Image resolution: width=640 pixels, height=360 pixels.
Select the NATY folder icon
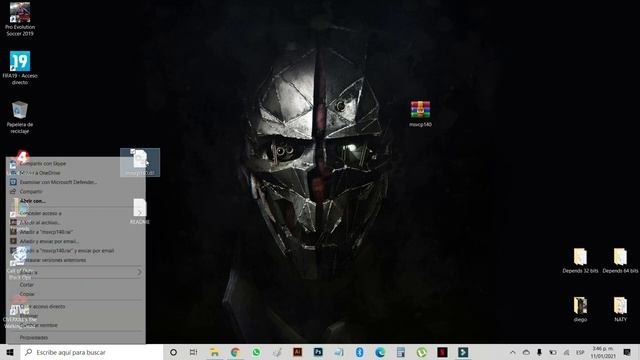pyautogui.click(x=620, y=309)
